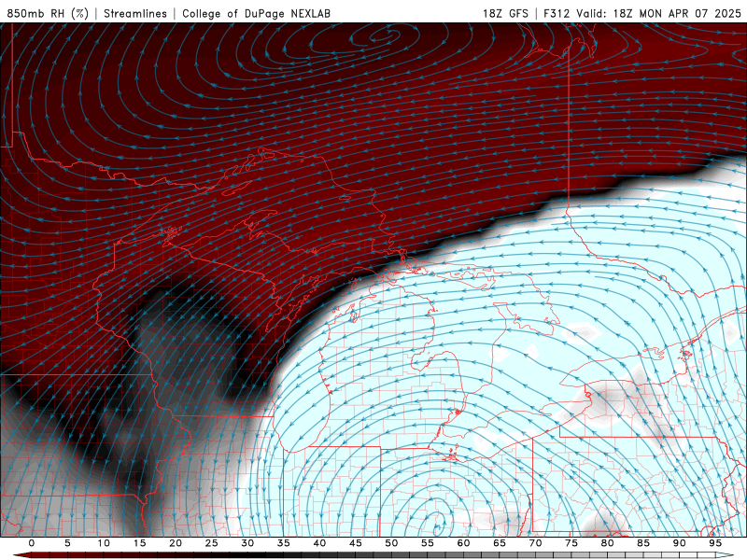This screenshot has width=747, height=560.
Task: Click the "18Z GFS" model run label
Action: 505,13
